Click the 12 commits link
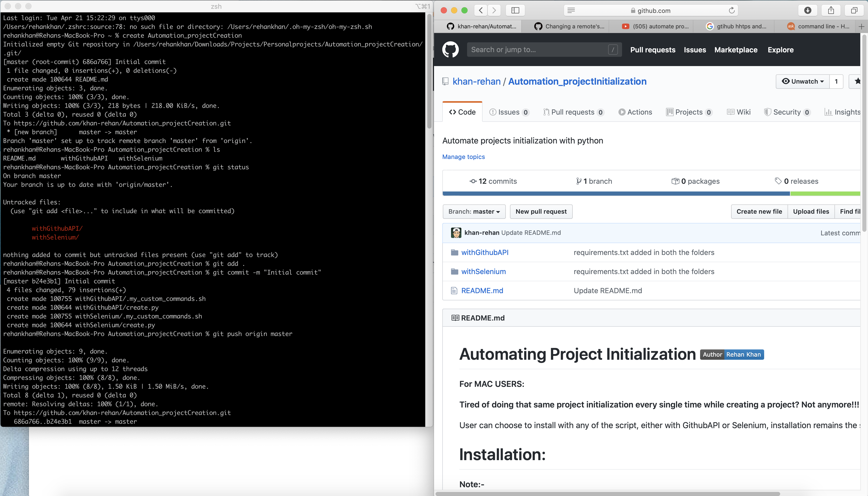This screenshot has height=496, width=868. [493, 181]
